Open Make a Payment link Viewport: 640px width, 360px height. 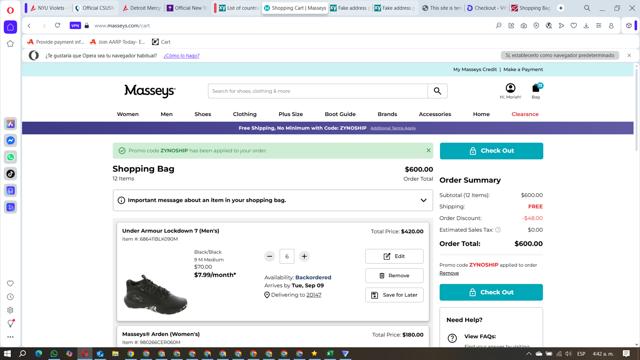[523, 69]
